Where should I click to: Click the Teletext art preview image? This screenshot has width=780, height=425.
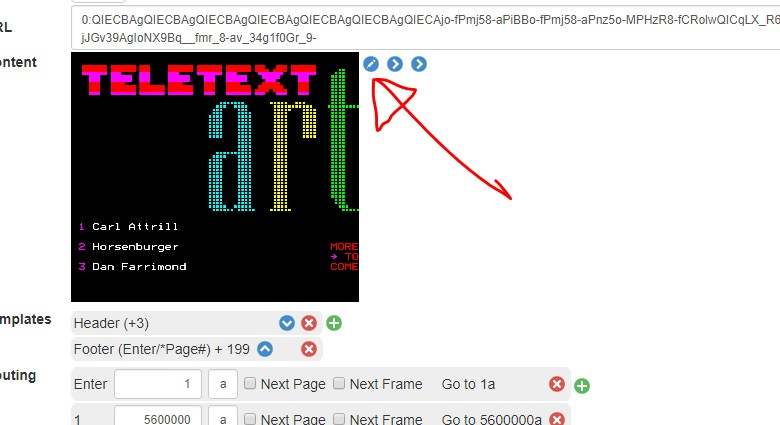pyautogui.click(x=215, y=177)
